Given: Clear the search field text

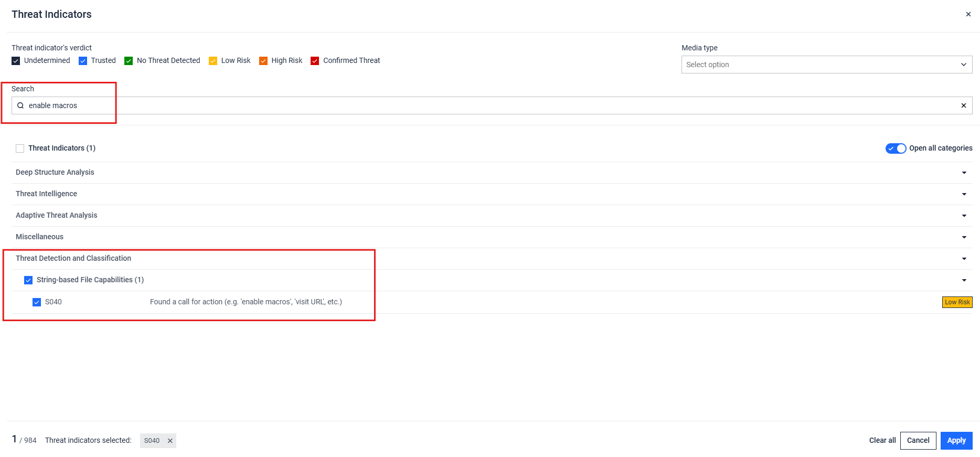Looking at the screenshot, I should (963, 105).
